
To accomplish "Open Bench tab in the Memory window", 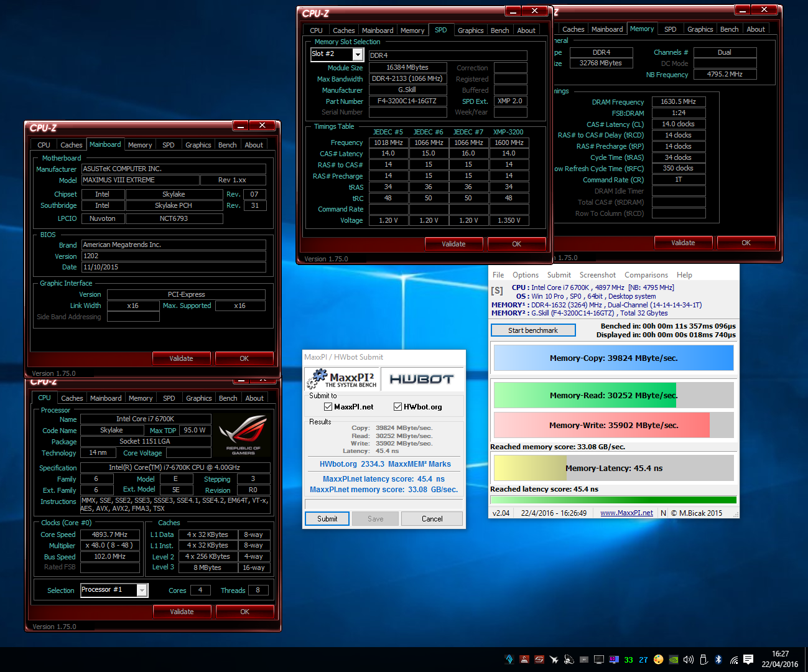I will tap(729, 29).
